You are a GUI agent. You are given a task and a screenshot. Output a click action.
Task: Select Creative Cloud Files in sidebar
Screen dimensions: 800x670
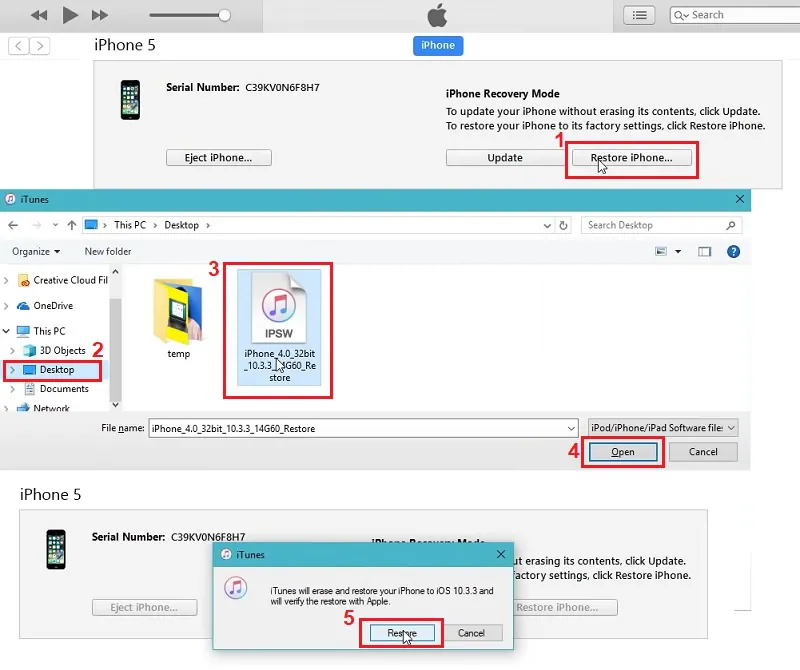pyautogui.click(x=63, y=280)
